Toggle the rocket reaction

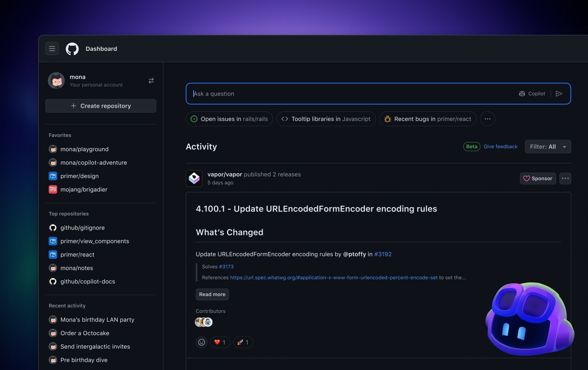[x=243, y=342]
